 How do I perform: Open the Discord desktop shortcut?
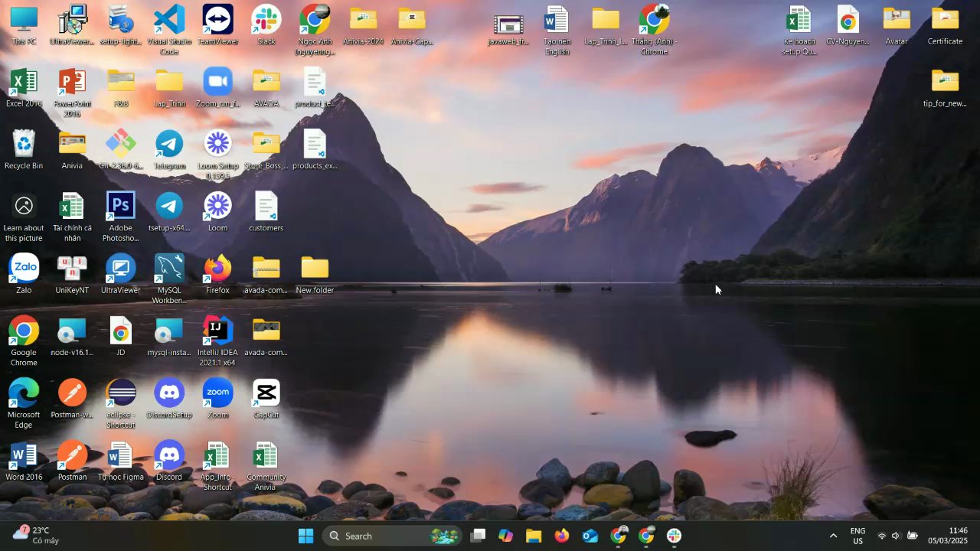click(x=169, y=461)
